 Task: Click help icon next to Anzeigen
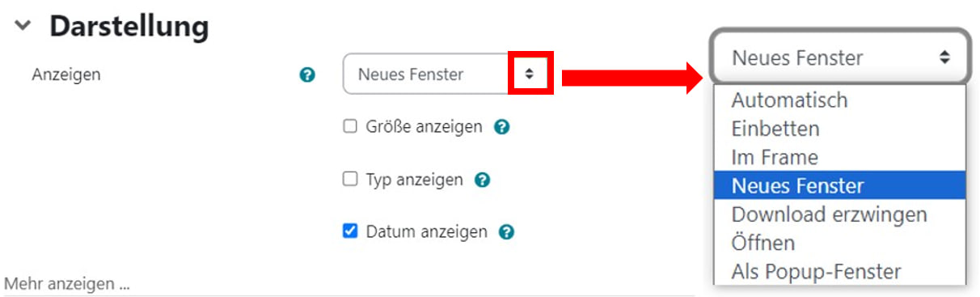[x=306, y=75]
